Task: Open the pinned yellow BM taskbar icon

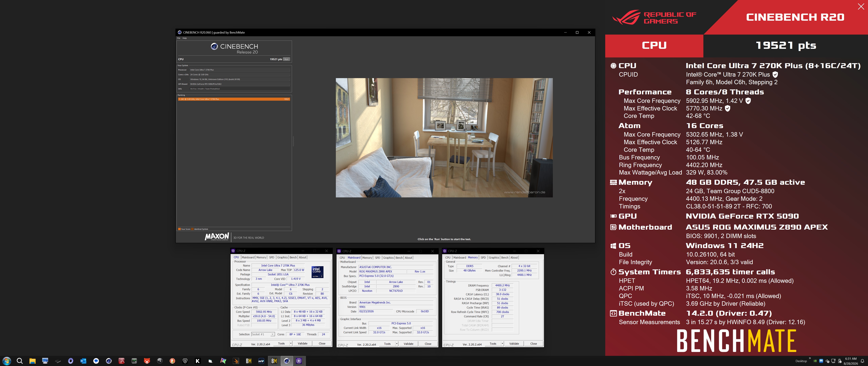Action: (x=249, y=361)
